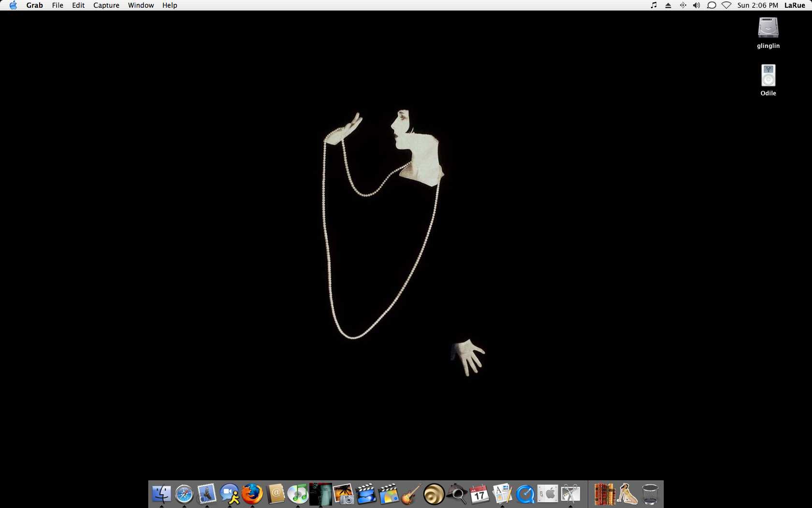Open the Capture menu

click(x=106, y=5)
